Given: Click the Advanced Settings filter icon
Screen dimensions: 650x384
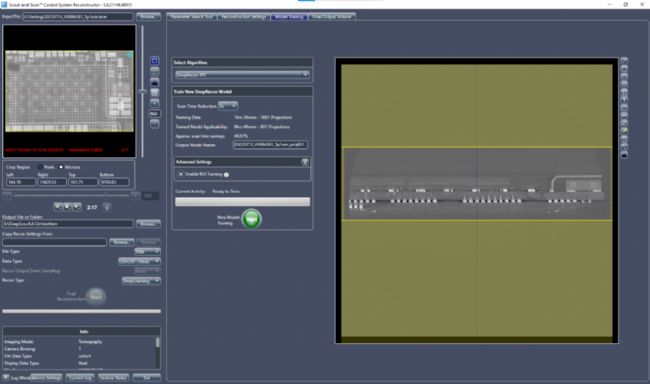Looking at the screenshot, I should coord(305,162).
